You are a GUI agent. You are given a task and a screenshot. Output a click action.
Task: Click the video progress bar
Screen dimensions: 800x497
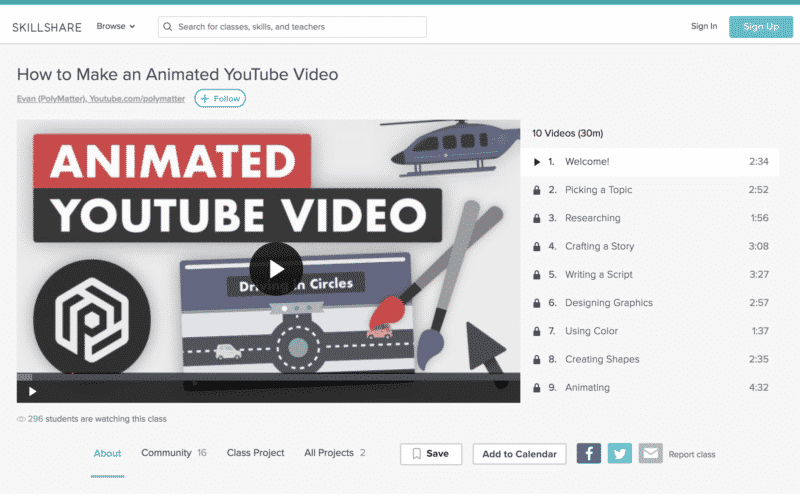click(268, 377)
